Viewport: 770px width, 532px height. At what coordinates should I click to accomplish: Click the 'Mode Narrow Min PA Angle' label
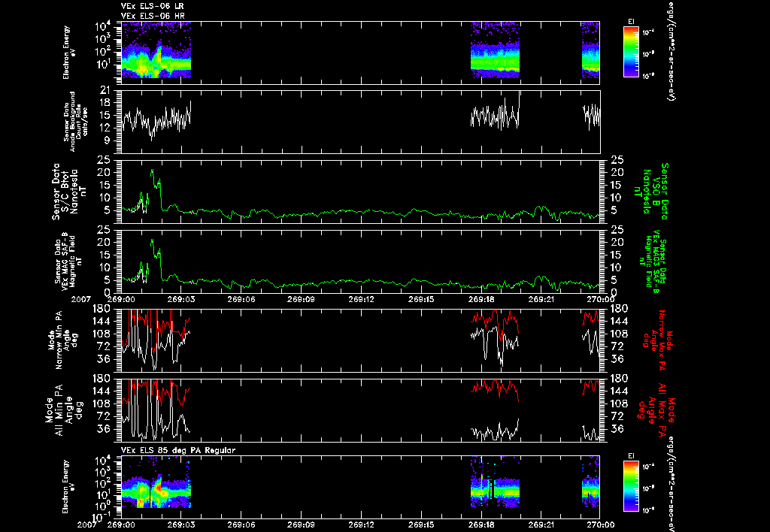tap(62, 340)
